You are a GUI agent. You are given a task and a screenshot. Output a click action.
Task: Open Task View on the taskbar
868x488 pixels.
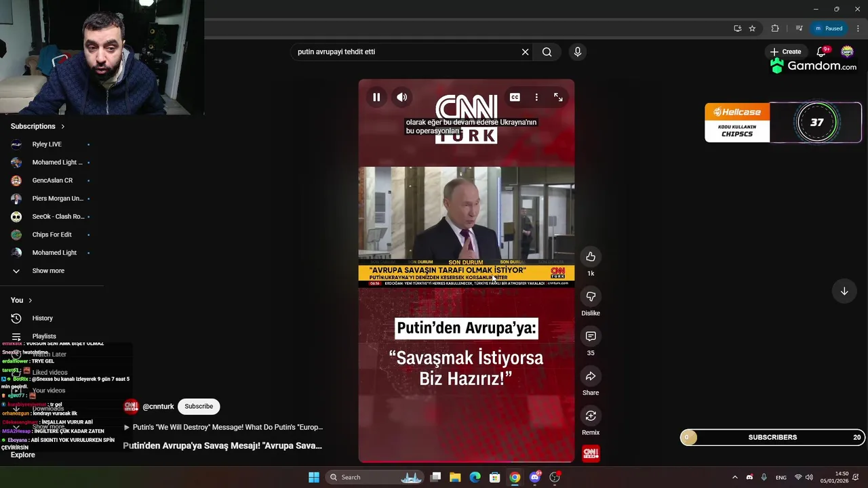click(x=436, y=477)
